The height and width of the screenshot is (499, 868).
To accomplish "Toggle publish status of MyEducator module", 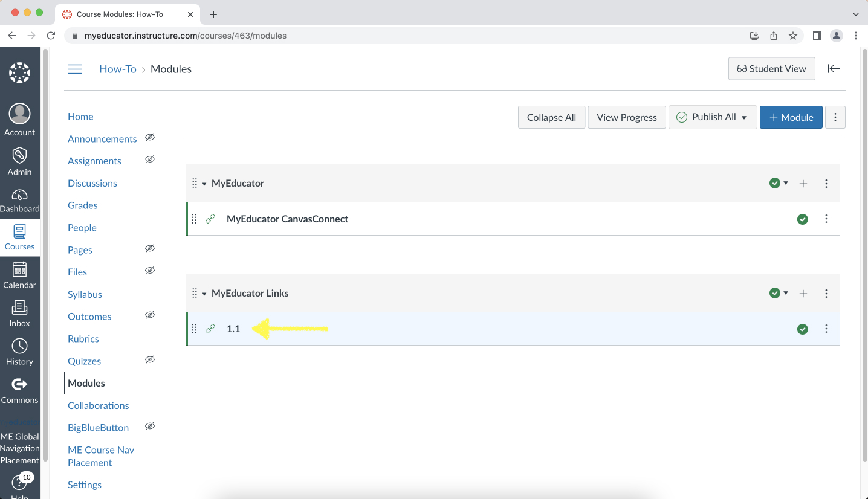I will [779, 183].
